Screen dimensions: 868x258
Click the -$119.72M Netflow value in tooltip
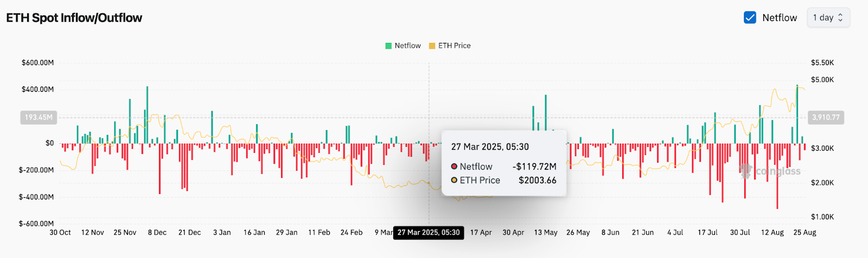[x=534, y=167]
